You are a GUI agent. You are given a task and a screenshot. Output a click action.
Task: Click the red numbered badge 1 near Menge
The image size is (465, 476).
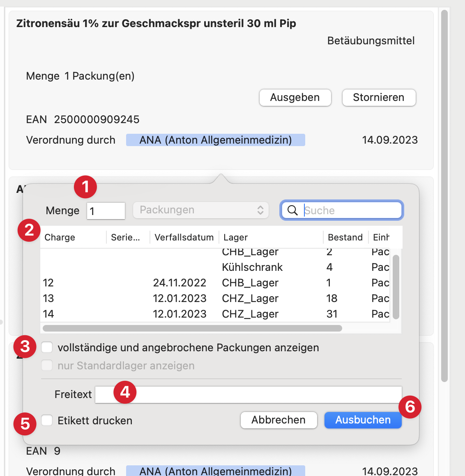[85, 187]
